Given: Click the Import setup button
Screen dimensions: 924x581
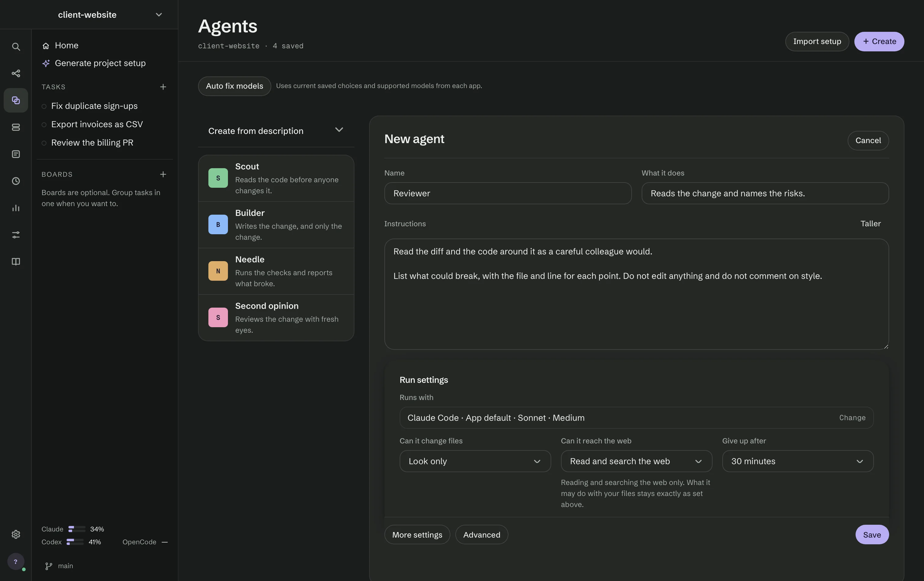Looking at the screenshot, I should click(817, 42).
